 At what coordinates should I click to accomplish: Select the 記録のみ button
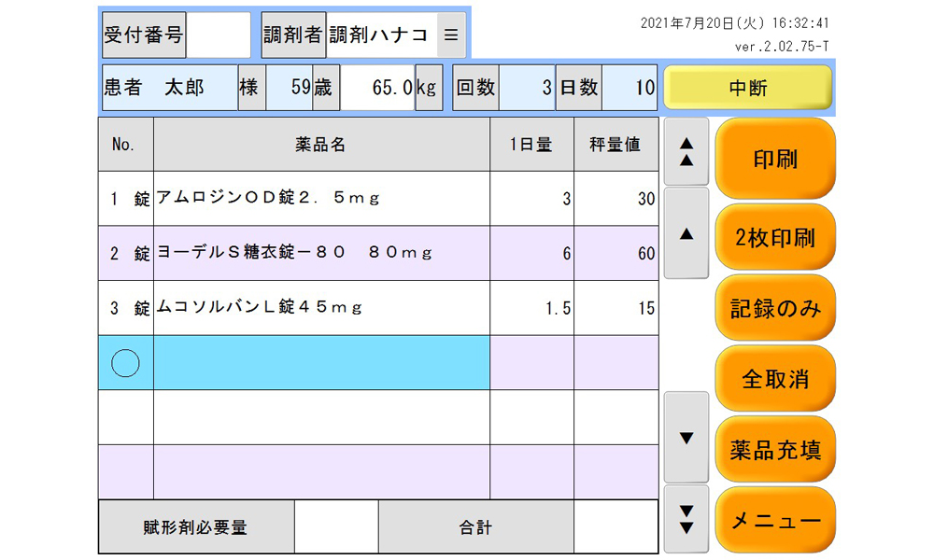pyautogui.click(x=775, y=308)
